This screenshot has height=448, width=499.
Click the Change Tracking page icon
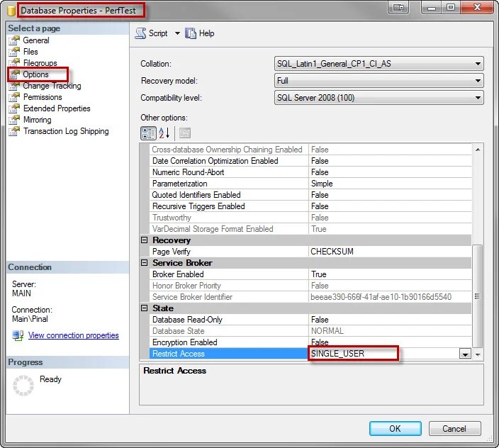[x=14, y=86]
